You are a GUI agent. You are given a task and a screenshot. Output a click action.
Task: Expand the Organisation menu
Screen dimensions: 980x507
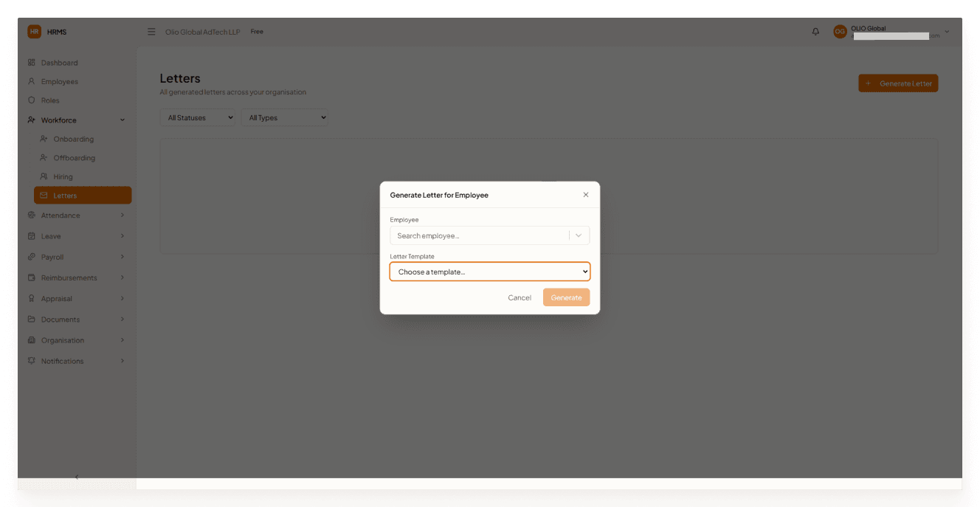tap(77, 340)
